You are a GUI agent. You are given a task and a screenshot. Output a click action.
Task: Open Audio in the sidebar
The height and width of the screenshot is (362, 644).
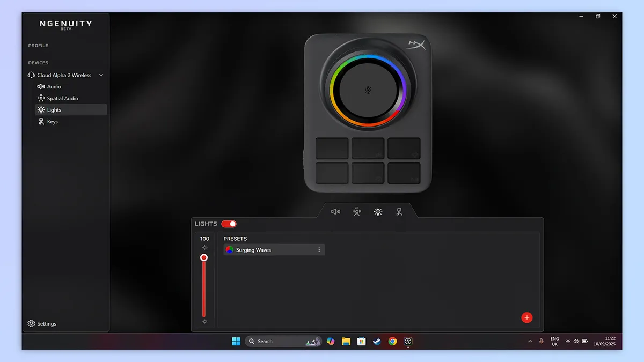coord(54,86)
